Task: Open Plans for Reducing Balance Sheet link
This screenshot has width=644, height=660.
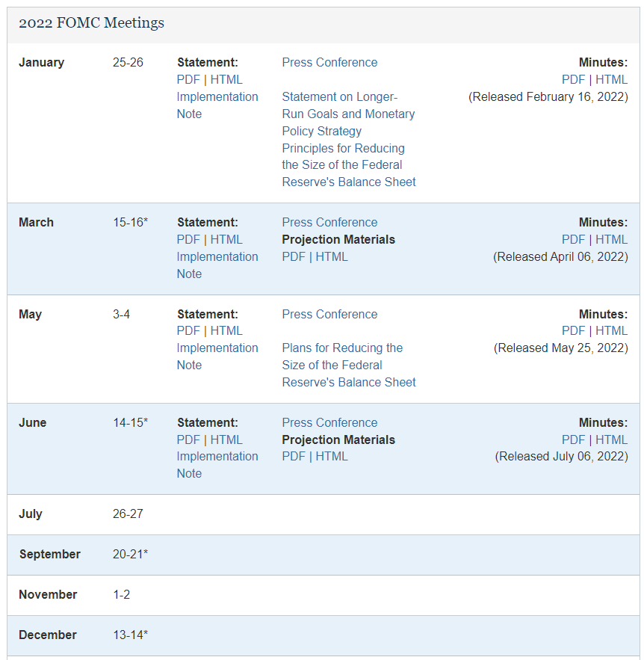Action: click(x=349, y=365)
